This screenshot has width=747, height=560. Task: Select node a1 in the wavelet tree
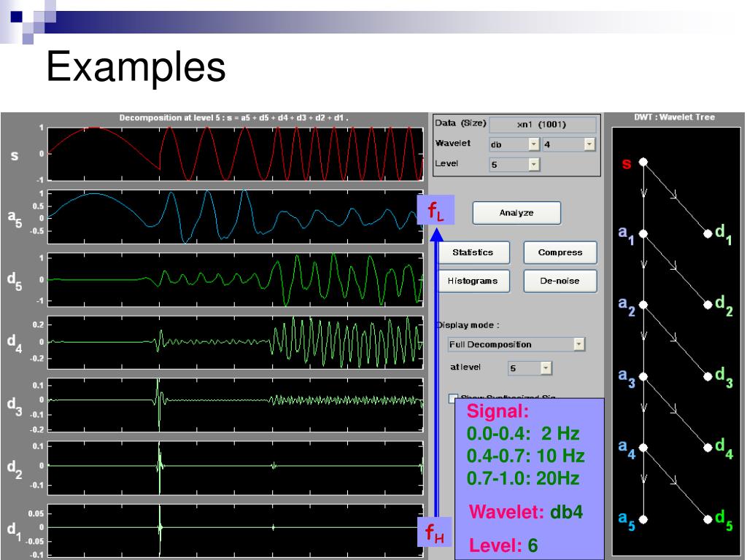(643, 234)
